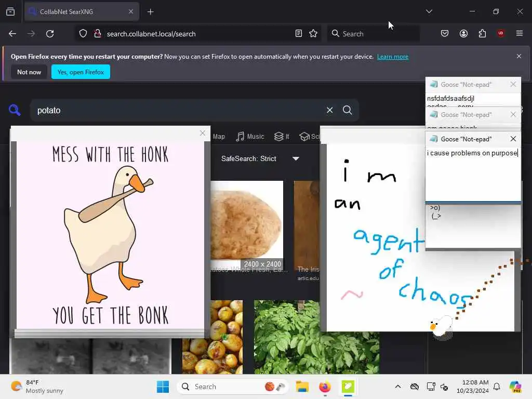Select the CollabNet SearXNG tab
532x399 pixels.
click(82, 12)
